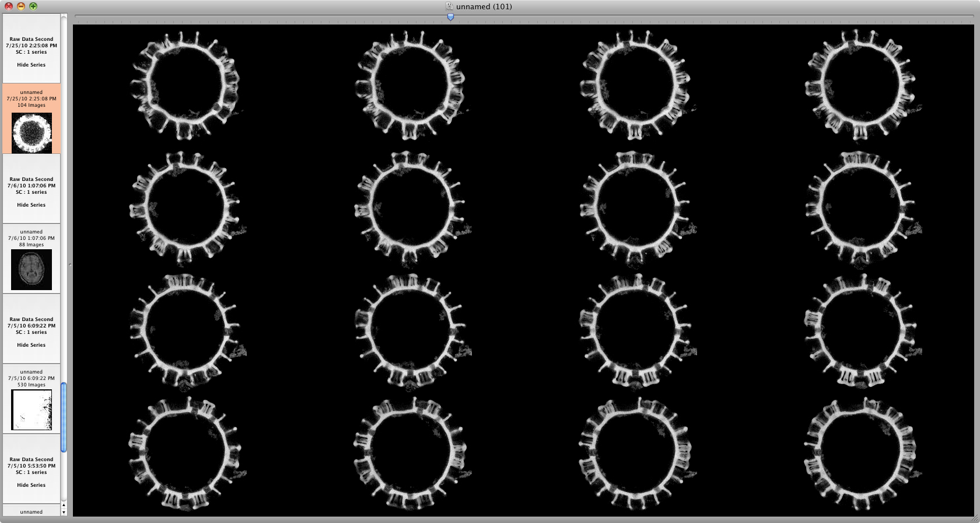This screenshot has width=980, height=523.
Task: Click the sidebar scroll down arrow
Action: click(64, 512)
